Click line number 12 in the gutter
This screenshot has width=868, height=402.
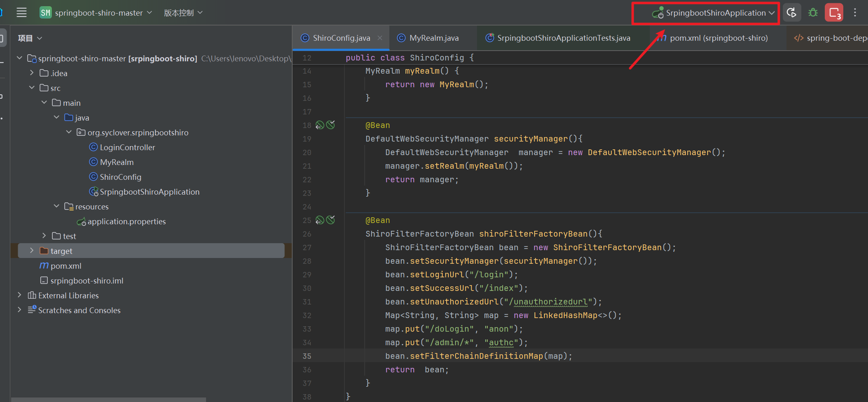coord(307,58)
